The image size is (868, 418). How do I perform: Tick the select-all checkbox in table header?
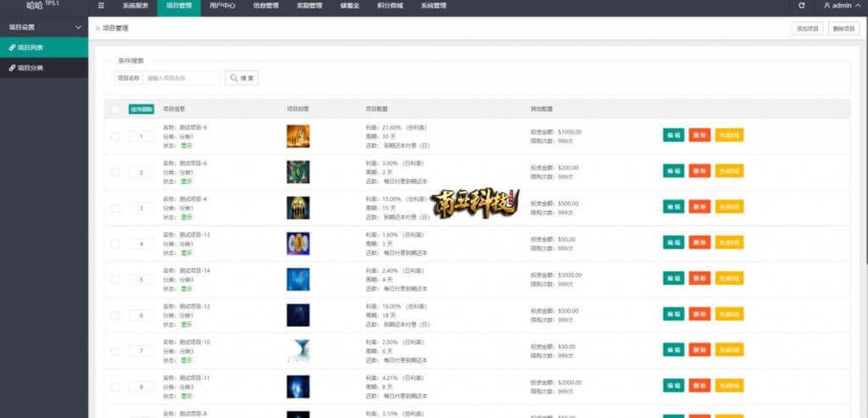point(115,109)
